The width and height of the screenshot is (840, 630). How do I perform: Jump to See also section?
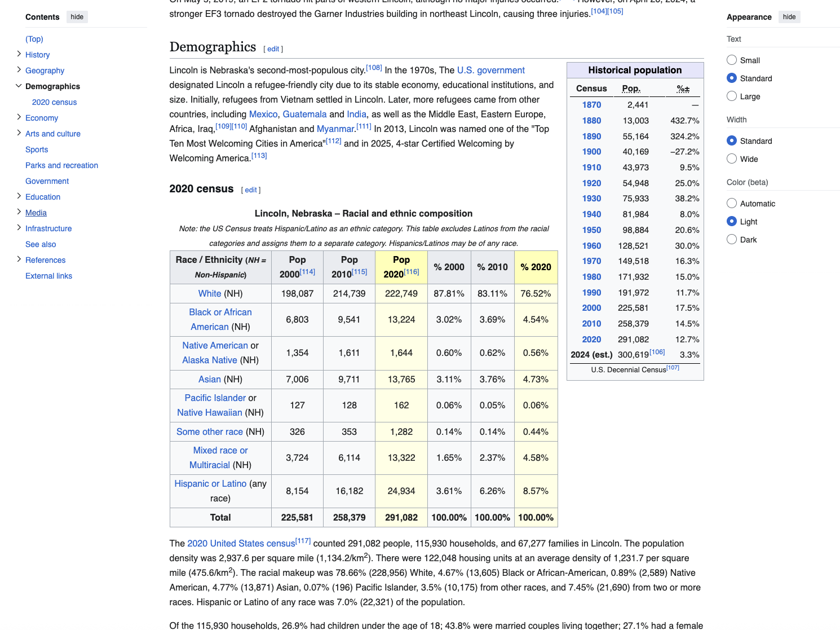tap(41, 244)
